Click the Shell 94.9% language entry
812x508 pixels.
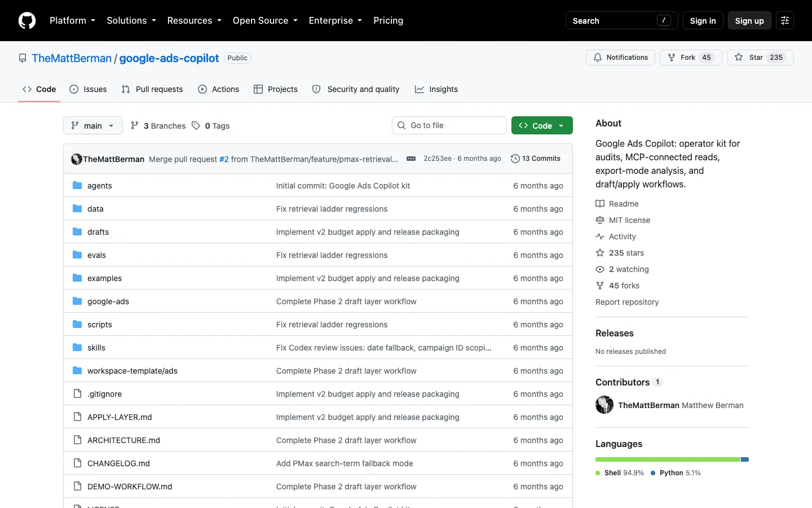pos(620,473)
